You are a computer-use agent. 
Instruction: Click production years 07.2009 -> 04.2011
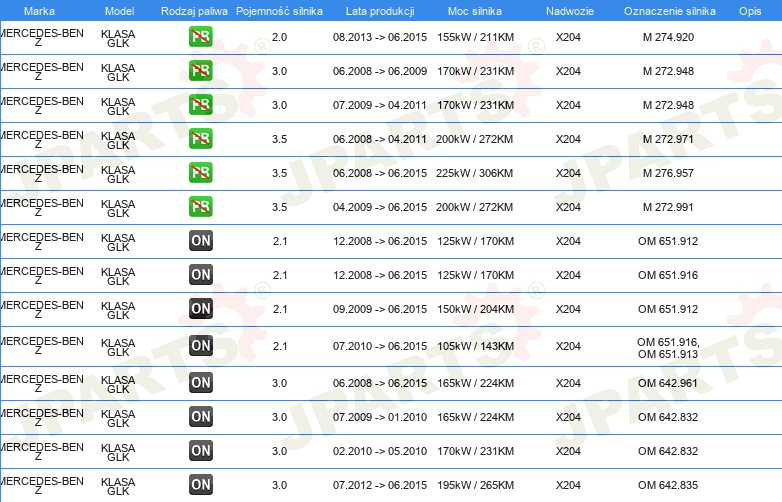[380, 105]
